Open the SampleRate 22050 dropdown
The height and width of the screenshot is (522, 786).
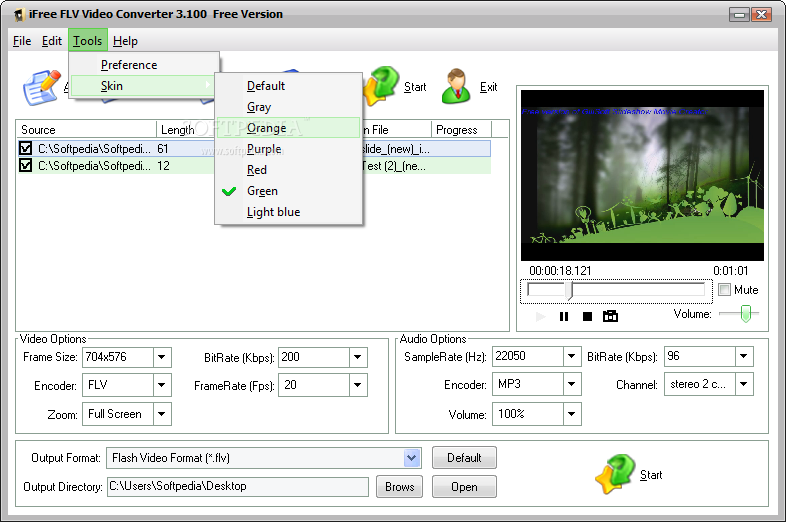pyautogui.click(x=572, y=357)
